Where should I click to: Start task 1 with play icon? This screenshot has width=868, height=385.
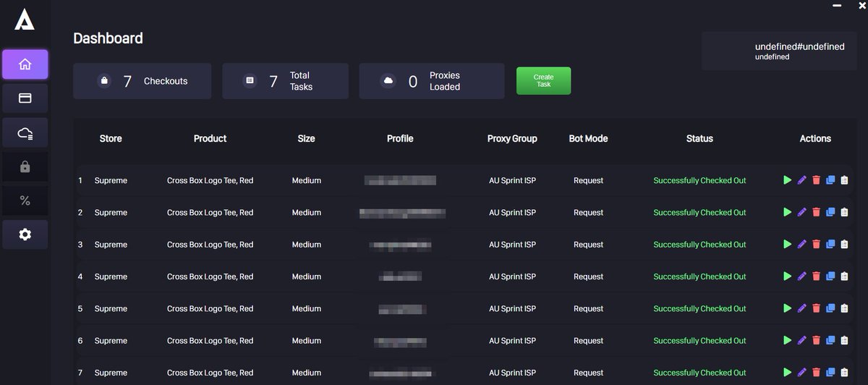tap(788, 180)
